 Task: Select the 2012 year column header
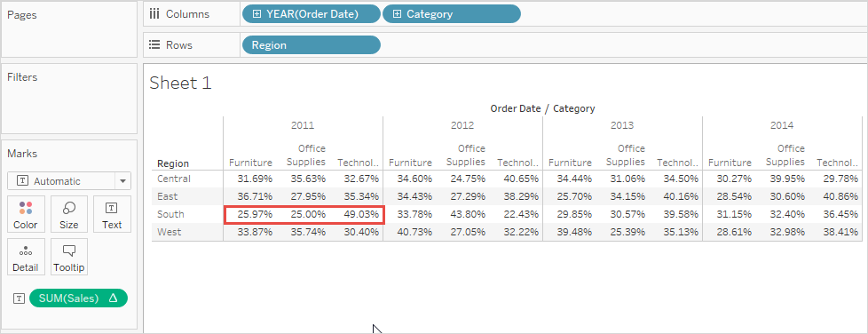tap(462, 125)
